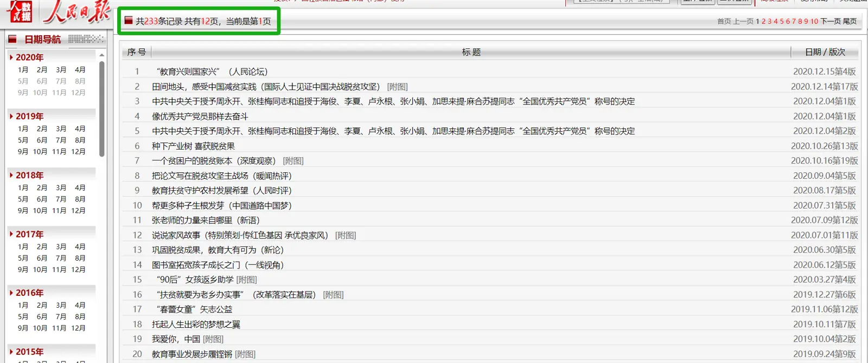The width and height of the screenshot is (868, 363).
Task: Open article 说说家风故事
Action: [240, 236]
